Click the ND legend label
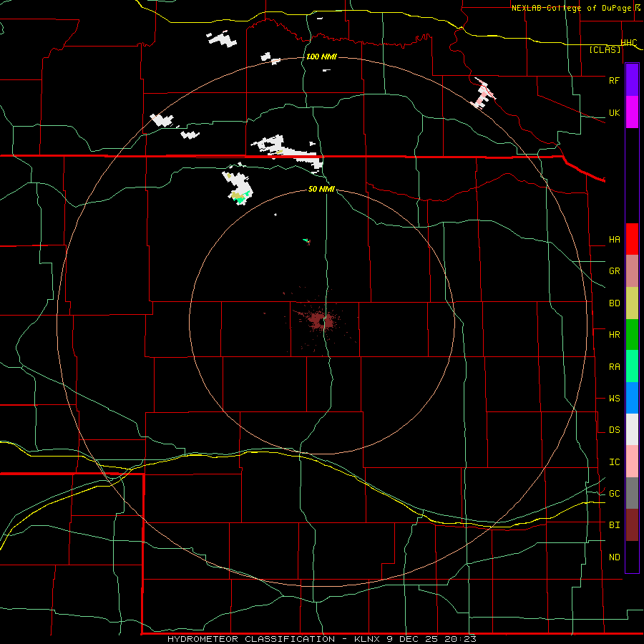The image size is (644, 644). (614, 557)
